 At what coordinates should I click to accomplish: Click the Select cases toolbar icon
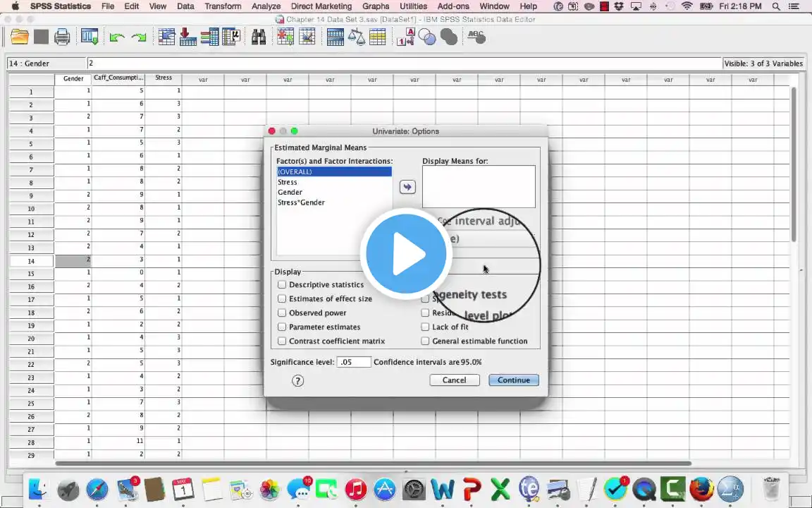click(x=378, y=37)
